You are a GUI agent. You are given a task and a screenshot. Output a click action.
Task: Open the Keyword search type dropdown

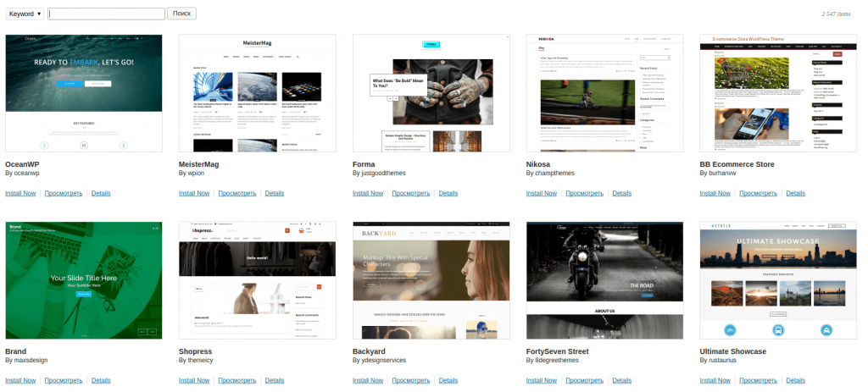(x=25, y=14)
